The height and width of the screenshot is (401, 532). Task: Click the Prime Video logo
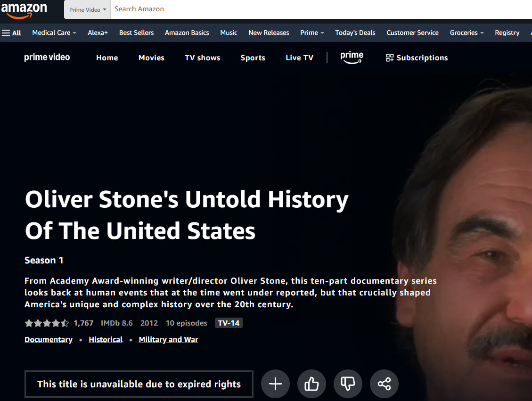[x=47, y=57]
